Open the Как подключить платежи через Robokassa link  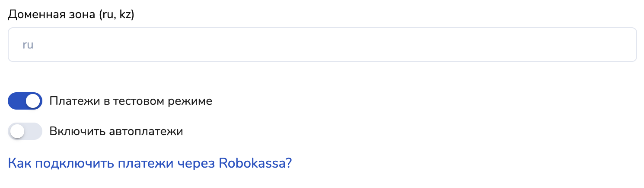pyautogui.click(x=150, y=163)
